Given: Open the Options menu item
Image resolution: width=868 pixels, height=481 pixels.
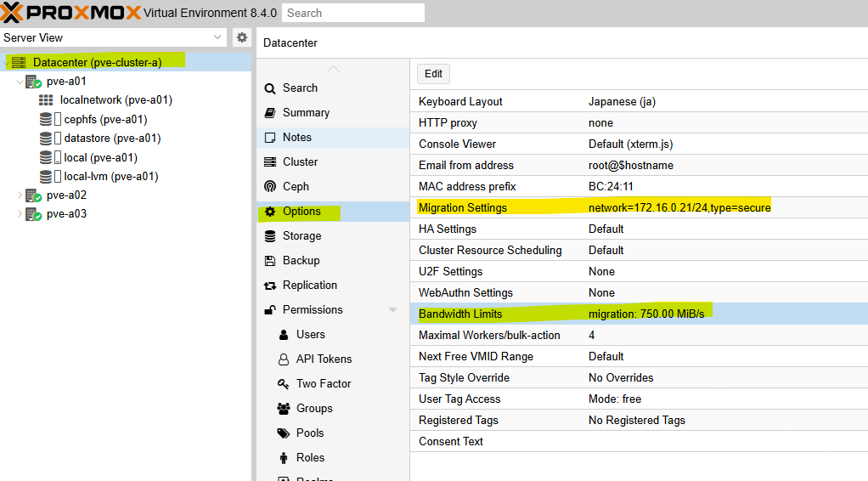Looking at the screenshot, I should [302, 212].
